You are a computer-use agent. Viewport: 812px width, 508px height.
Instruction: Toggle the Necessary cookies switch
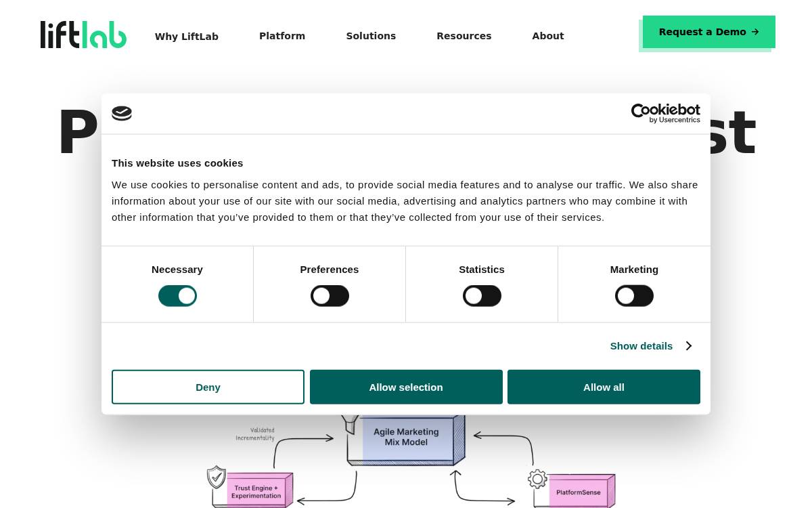177,296
